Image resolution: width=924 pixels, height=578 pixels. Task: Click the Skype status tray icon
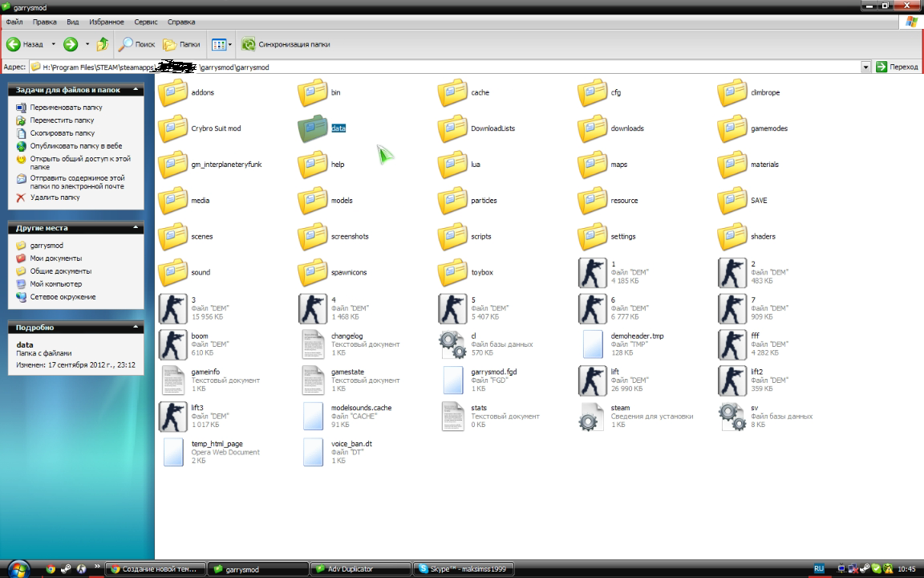pyautogui.click(x=876, y=569)
